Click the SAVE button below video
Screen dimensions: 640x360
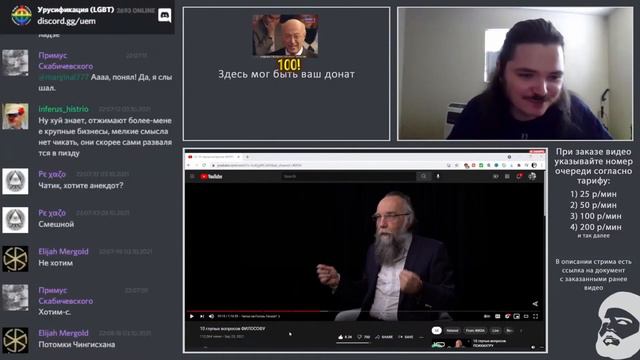[x=405, y=337]
